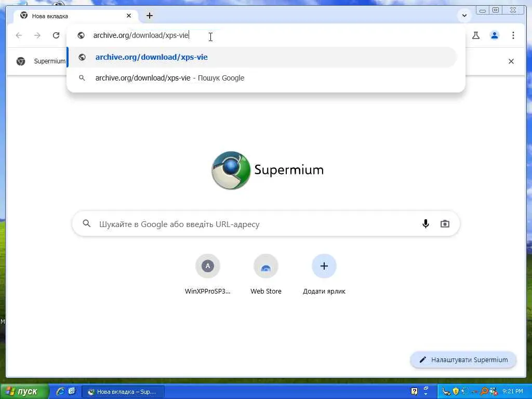The height and width of the screenshot is (399, 532).
Task: Go back with the back arrow
Action: coord(19,35)
